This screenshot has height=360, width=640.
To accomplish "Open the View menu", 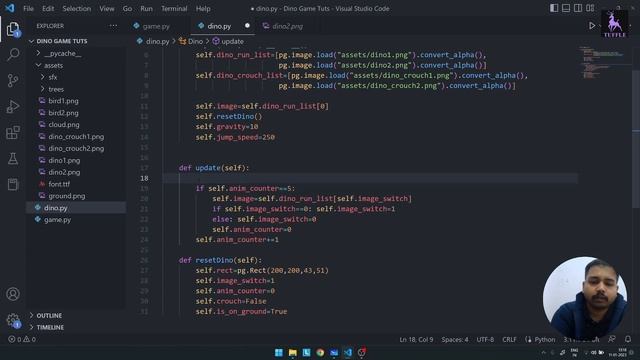I will [107, 9].
